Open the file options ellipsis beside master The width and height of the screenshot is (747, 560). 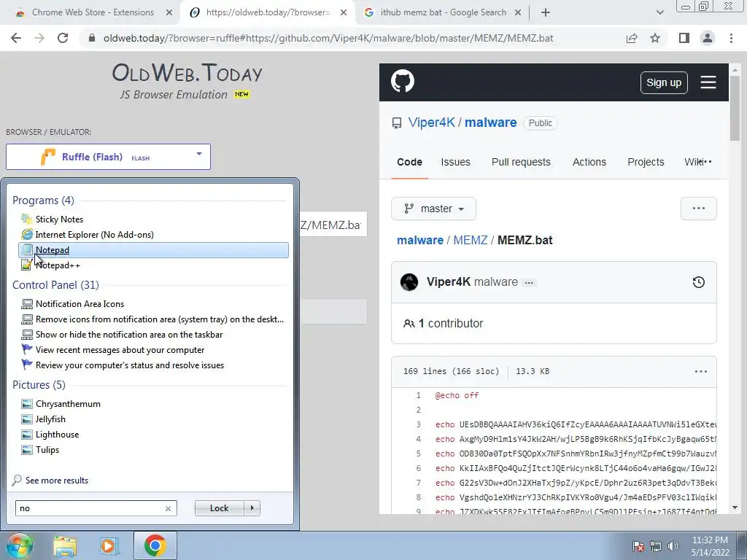[x=698, y=209]
